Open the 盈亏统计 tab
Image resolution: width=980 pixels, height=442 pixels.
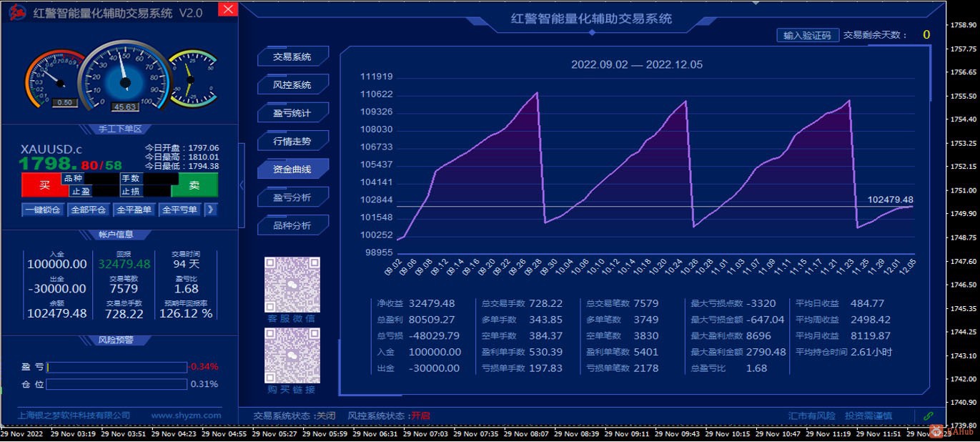[x=292, y=113]
